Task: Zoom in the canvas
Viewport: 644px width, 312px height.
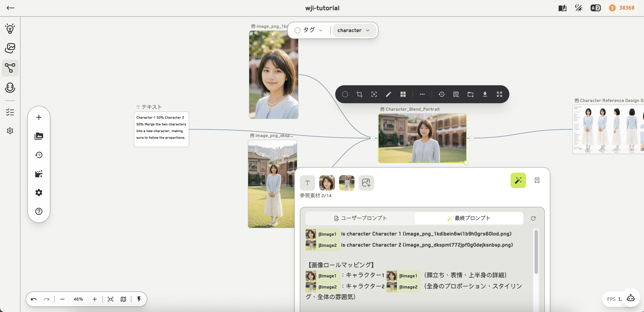Action: (95, 299)
